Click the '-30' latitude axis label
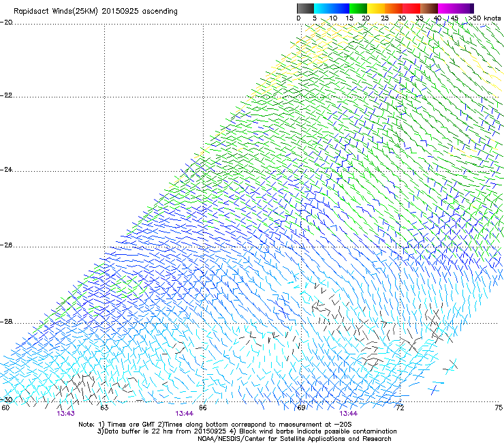 (6, 400)
